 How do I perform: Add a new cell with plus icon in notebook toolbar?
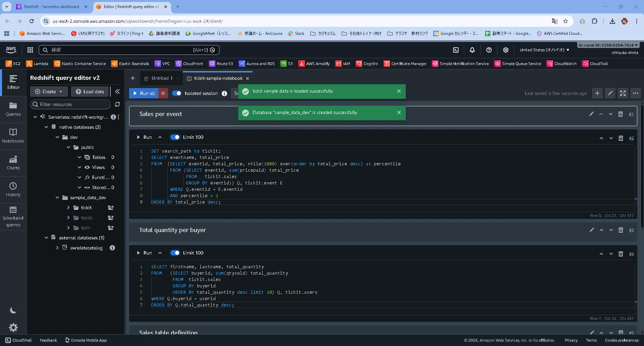pos(597,93)
